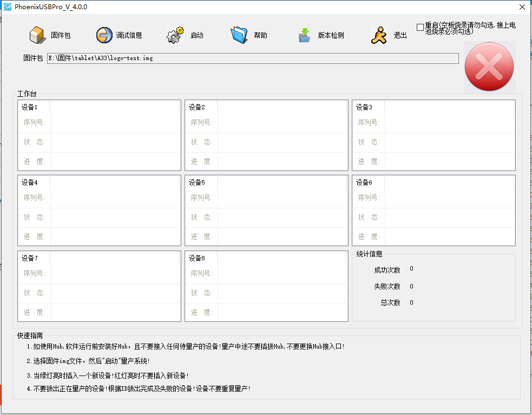Click the large red X status indicator
The width and height of the screenshot is (532, 415).
[489, 67]
